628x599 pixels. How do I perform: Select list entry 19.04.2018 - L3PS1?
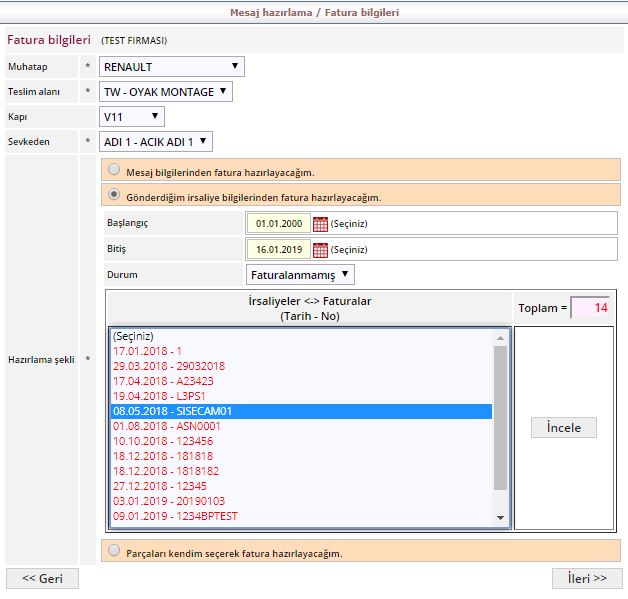point(160,396)
